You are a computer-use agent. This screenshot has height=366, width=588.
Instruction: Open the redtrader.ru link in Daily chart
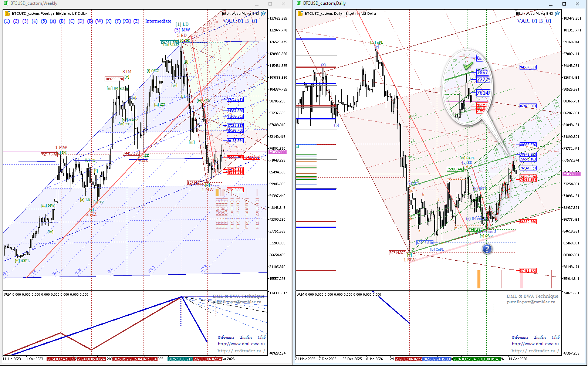click(x=535, y=351)
